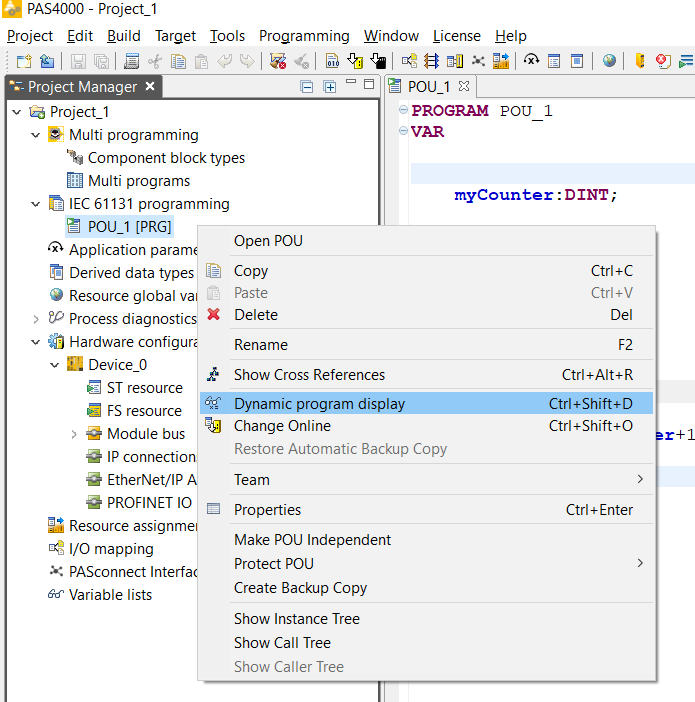Open the Team submenu arrow
Viewport: 695px width, 702px height.
(640, 479)
